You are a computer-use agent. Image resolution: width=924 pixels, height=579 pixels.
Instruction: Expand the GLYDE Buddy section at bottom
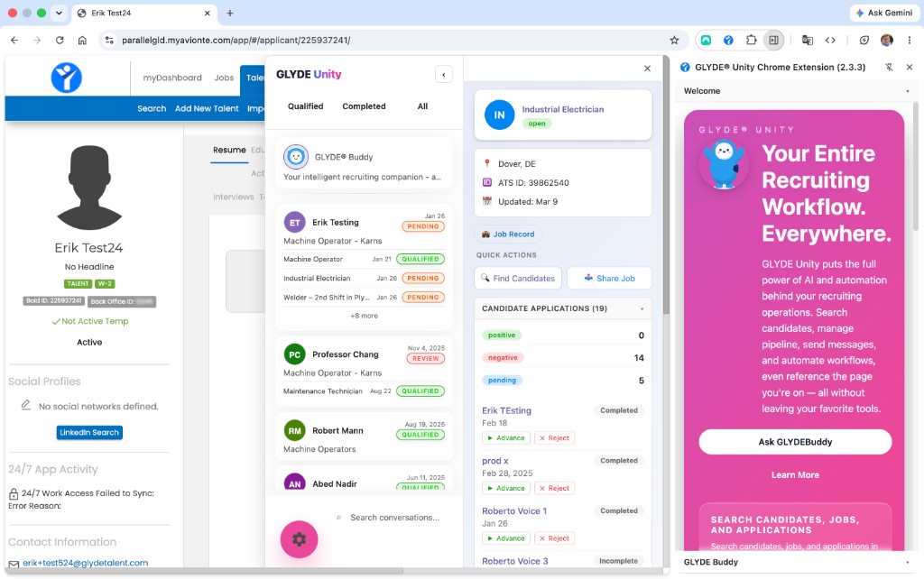pyautogui.click(x=907, y=562)
